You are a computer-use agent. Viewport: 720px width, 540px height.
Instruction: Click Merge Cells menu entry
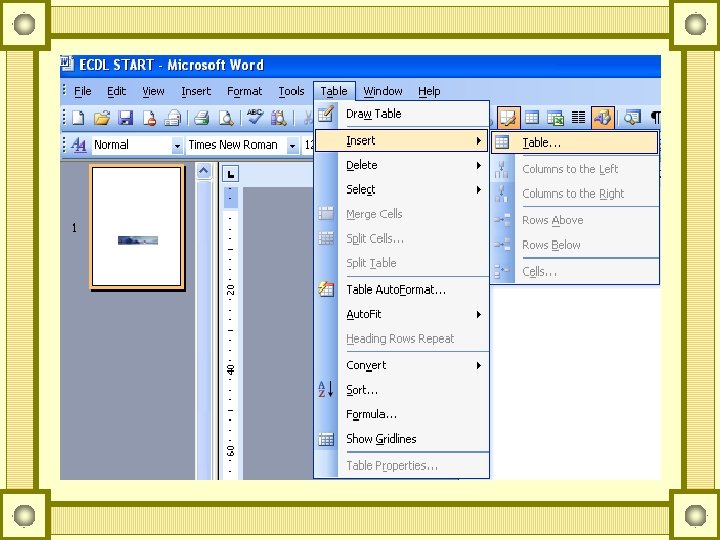(402, 214)
